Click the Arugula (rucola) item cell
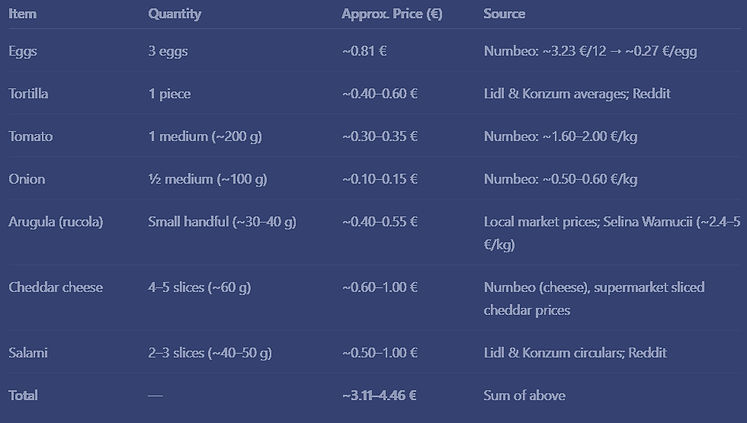This screenshot has height=423, width=747. pyautogui.click(x=55, y=222)
